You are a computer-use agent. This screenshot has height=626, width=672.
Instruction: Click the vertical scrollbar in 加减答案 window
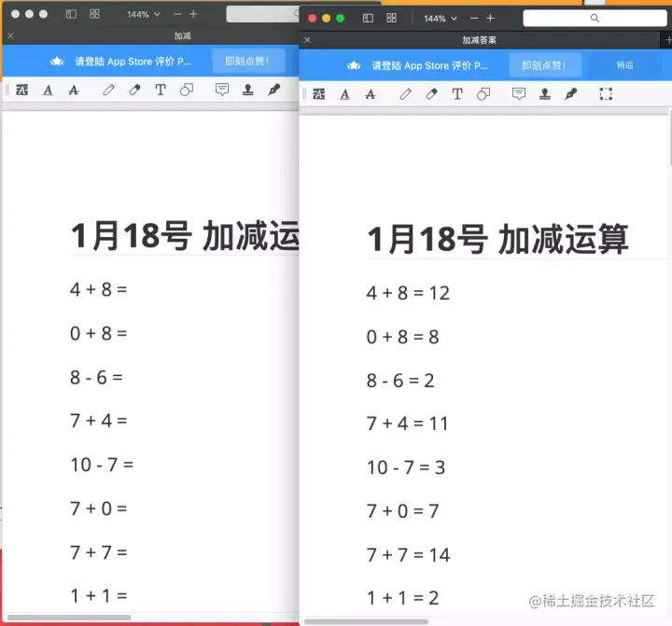coord(670,137)
